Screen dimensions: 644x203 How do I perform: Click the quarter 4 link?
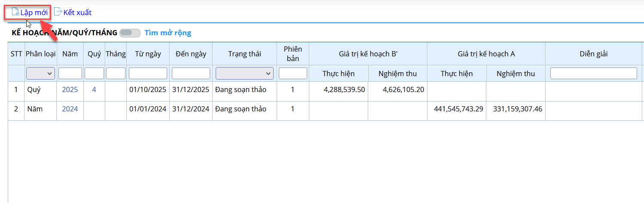[x=94, y=90]
